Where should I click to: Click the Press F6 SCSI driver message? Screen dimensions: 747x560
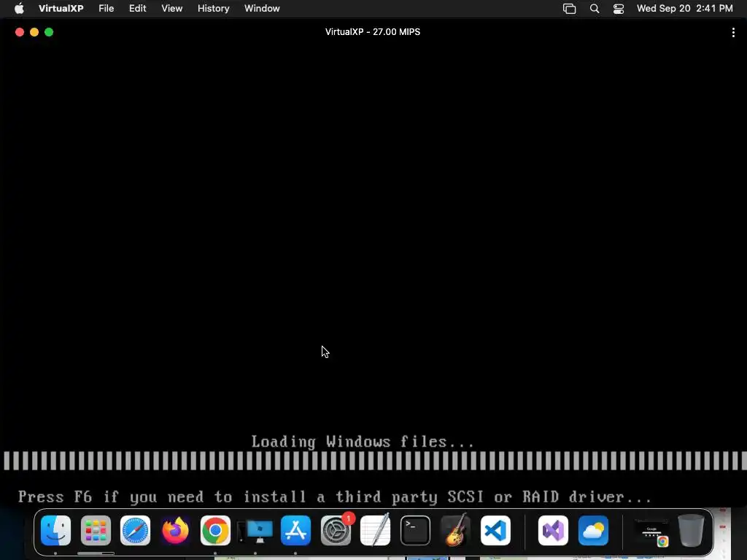334,497
